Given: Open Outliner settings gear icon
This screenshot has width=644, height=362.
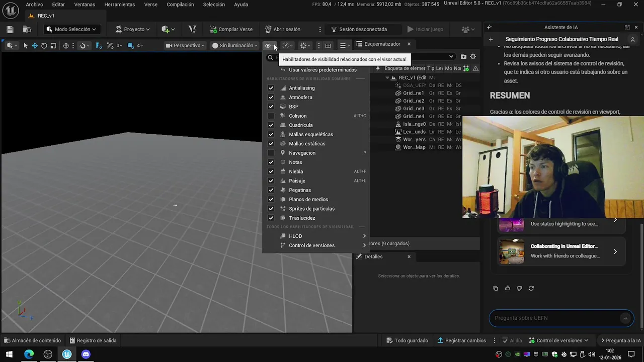Looking at the screenshot, I should 473,57.
